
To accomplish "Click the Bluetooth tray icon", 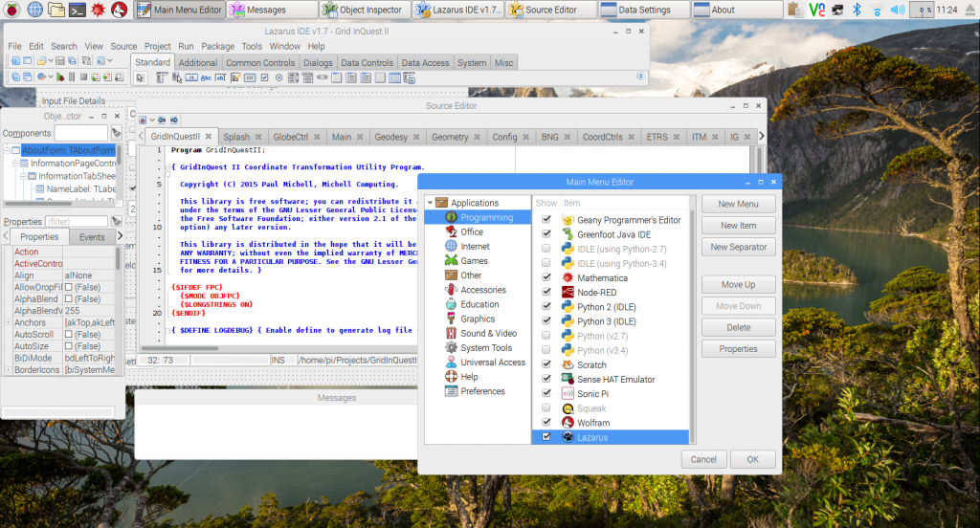I will (x=857, y=10).
